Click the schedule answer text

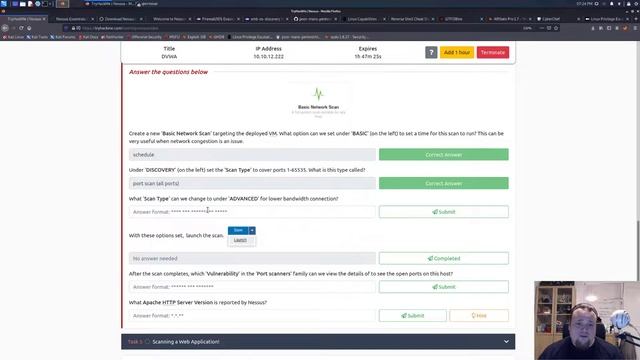click(x=143, y=155)
